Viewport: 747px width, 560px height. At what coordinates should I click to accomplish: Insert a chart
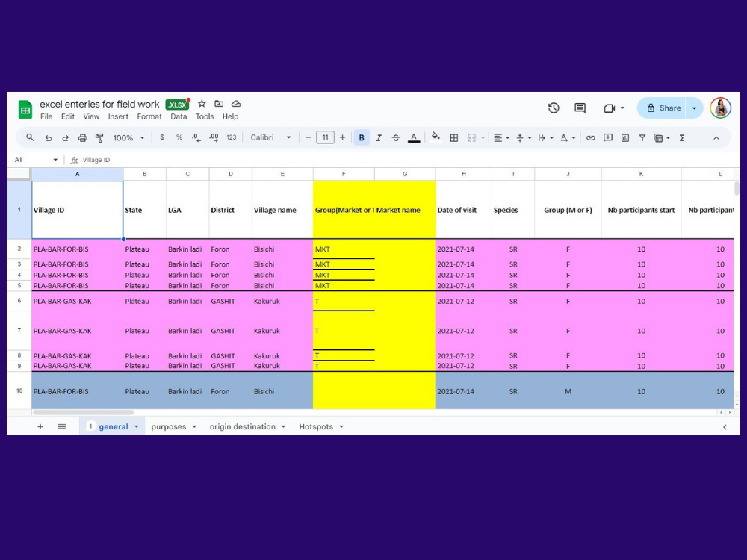tap(625, 138)
